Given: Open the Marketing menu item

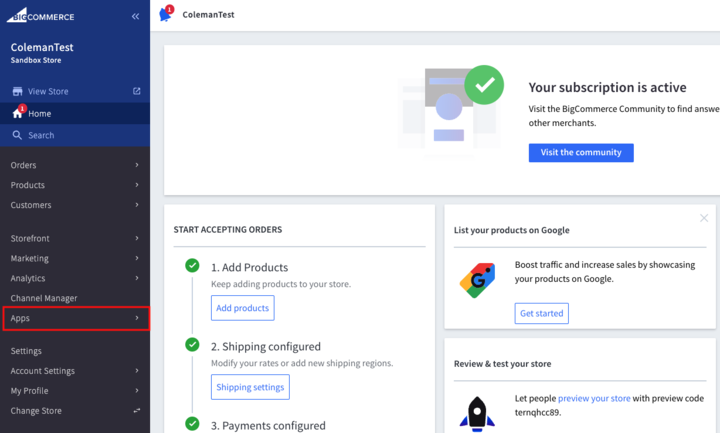Looking at the screenshot, I should 75,258.
